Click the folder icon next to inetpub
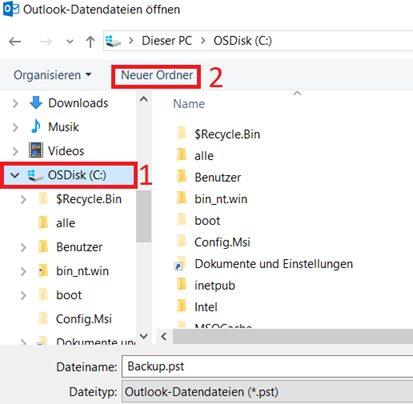 tap(182, 284)
